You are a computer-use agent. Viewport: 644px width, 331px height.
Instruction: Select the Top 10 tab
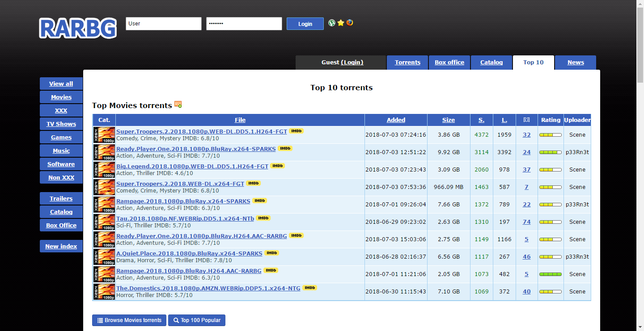coord(534,63)
